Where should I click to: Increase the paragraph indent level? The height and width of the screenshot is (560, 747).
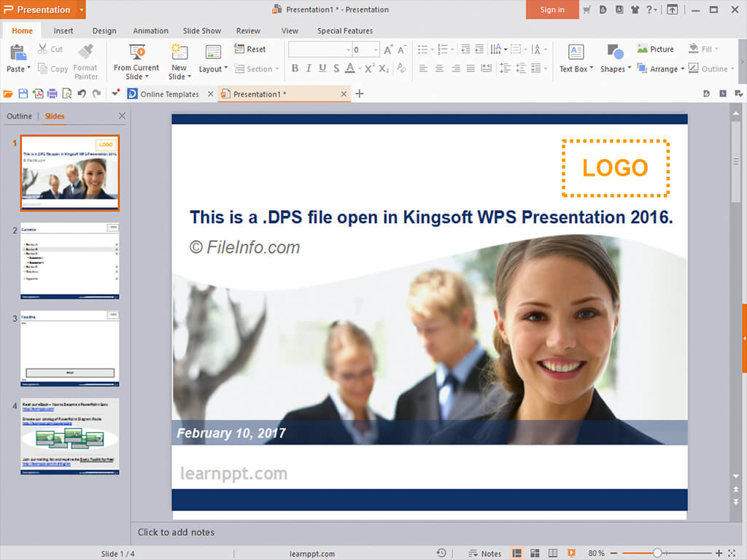(x=480, y=49)
